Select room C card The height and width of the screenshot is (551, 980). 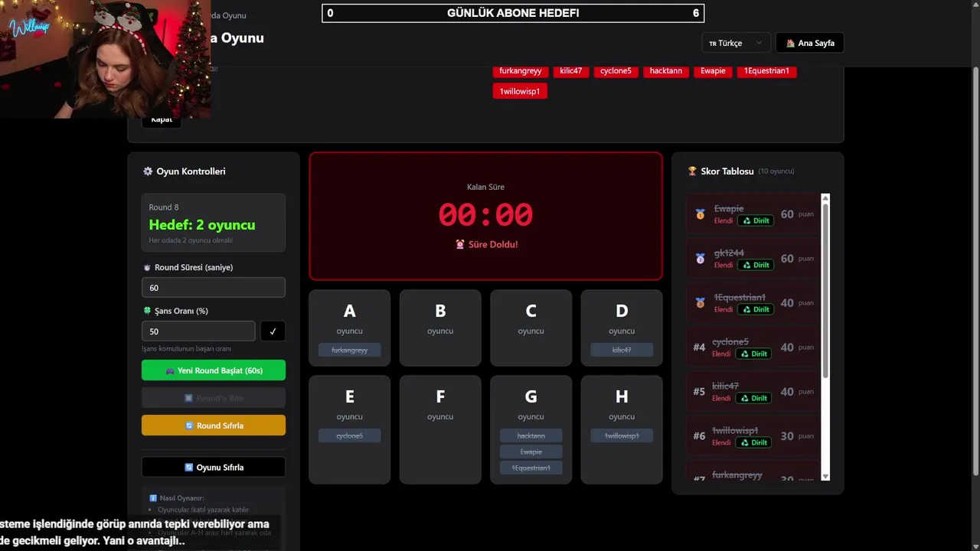click(x=531, y=328)
